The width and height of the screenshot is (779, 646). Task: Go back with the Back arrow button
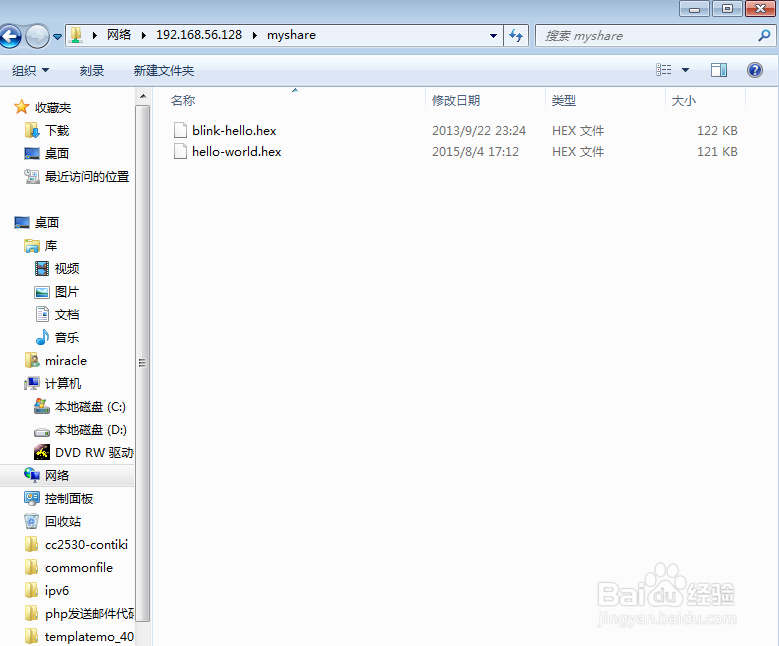[x=10, y=36]
